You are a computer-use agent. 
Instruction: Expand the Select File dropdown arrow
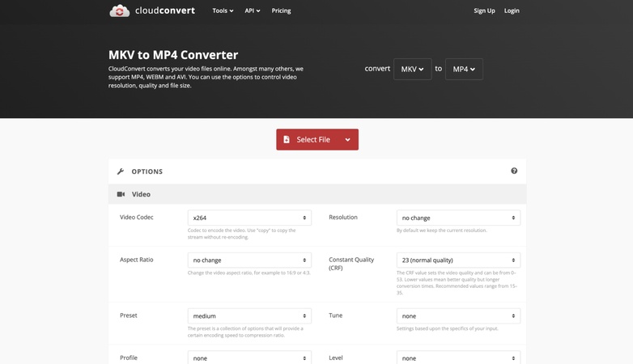pyautogui.click(x=347, y=140)
